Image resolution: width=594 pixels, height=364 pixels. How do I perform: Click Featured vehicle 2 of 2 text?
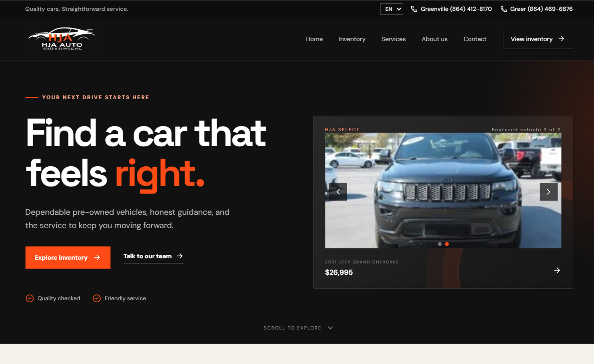(526, 129)
